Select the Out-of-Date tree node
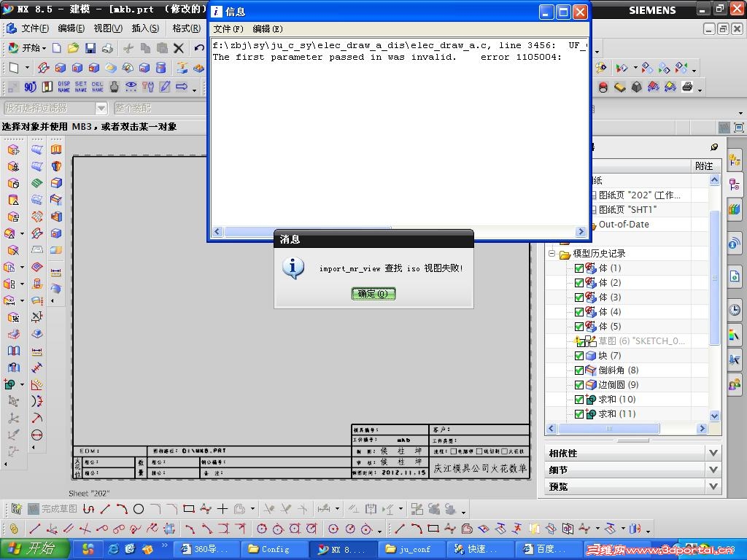 pyautogui.click(x=624, y=225)
